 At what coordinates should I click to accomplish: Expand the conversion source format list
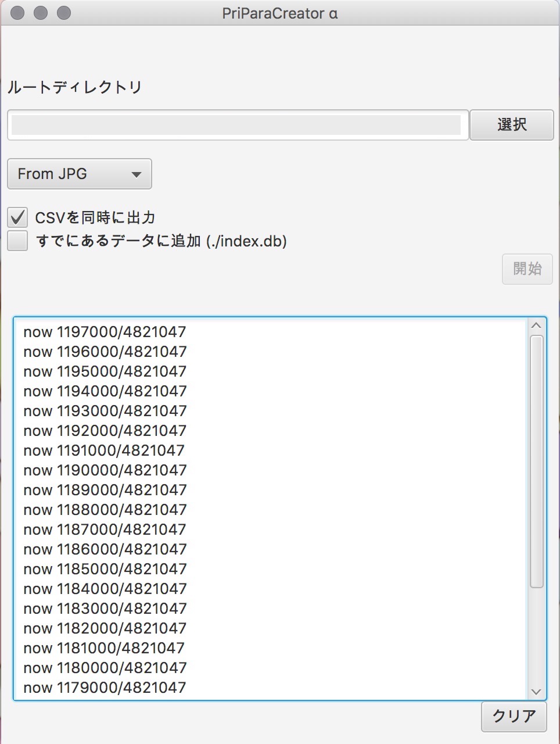pyautogui.click(x=78, y=174)
